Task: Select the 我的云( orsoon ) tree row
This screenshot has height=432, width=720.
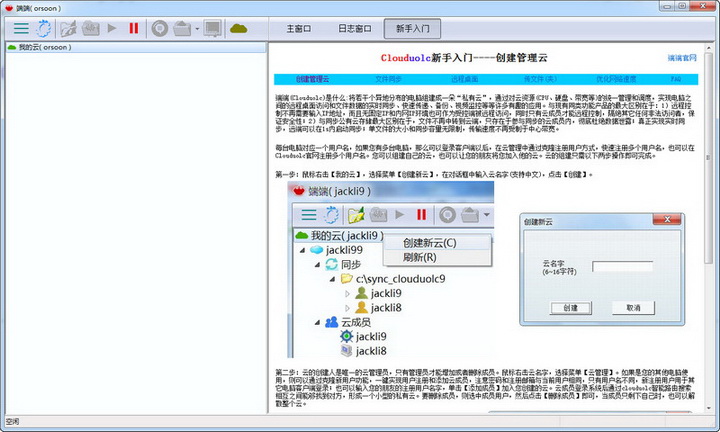Action: coord(136,47)
